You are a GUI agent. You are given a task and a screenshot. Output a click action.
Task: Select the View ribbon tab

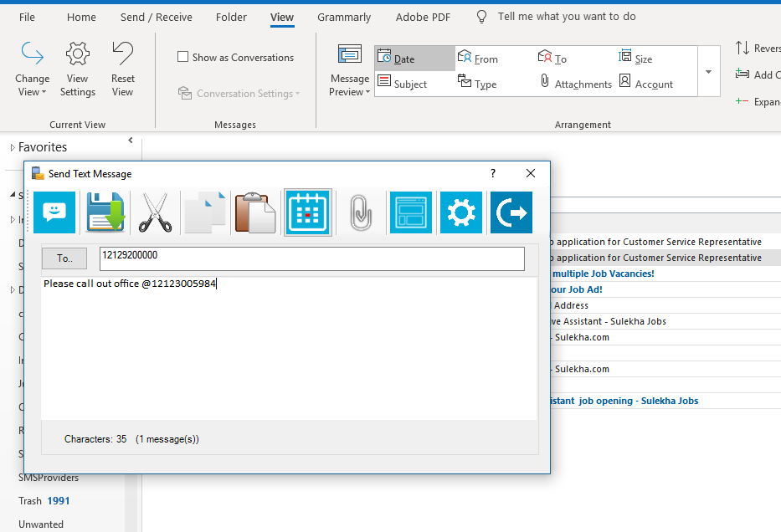click(x=282, y=17)
